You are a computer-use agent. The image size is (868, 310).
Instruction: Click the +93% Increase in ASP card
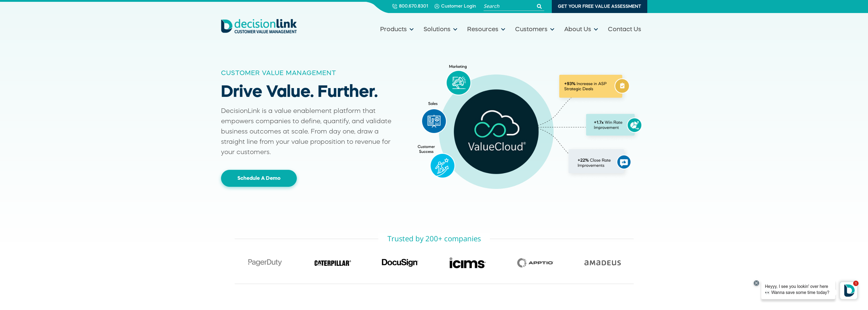590,86
